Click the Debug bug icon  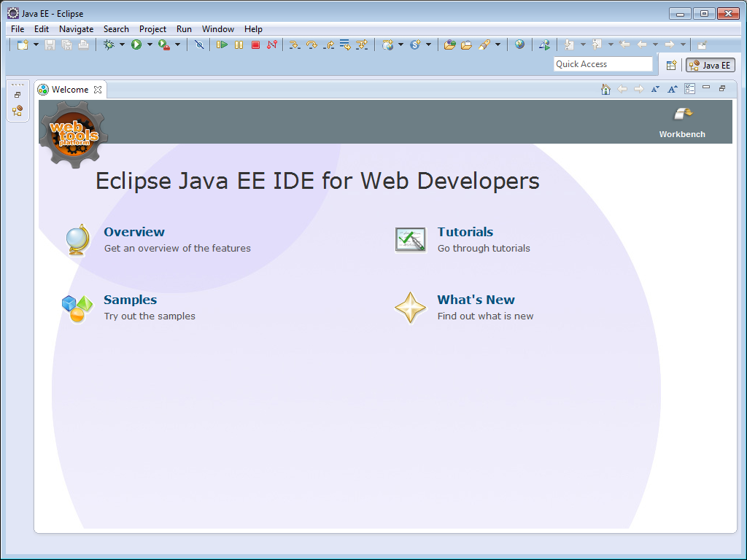[109, 44]
